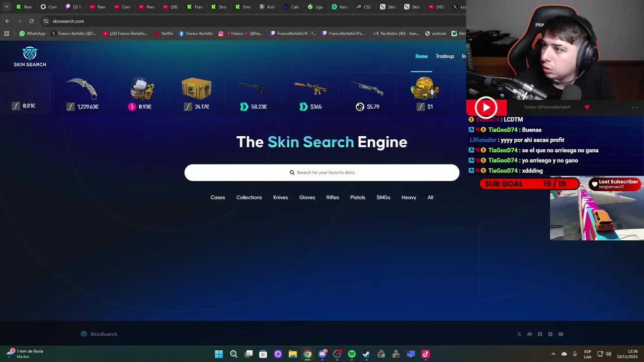This screenshot has height=362, width=644.
Task: Select the Home navigation tab
Action: [x=421, y=56]
